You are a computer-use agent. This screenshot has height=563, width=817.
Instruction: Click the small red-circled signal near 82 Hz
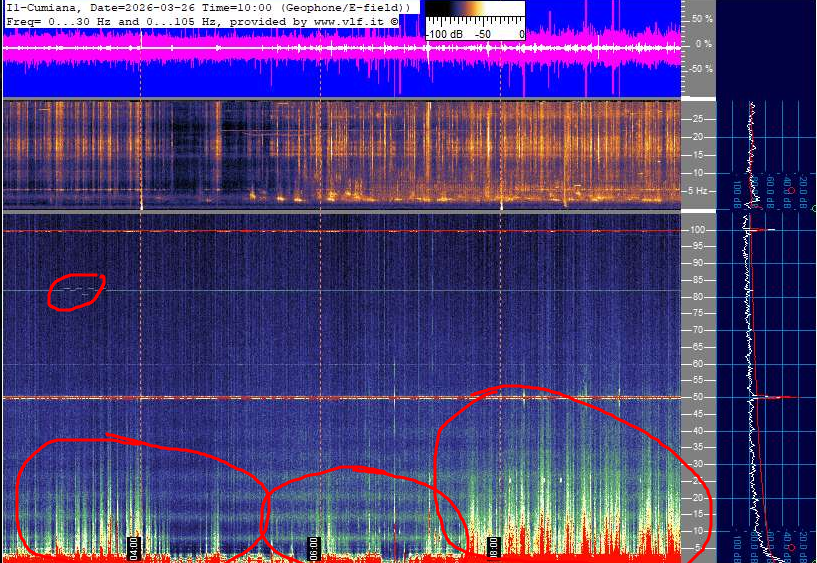click(x=76, y=291)
